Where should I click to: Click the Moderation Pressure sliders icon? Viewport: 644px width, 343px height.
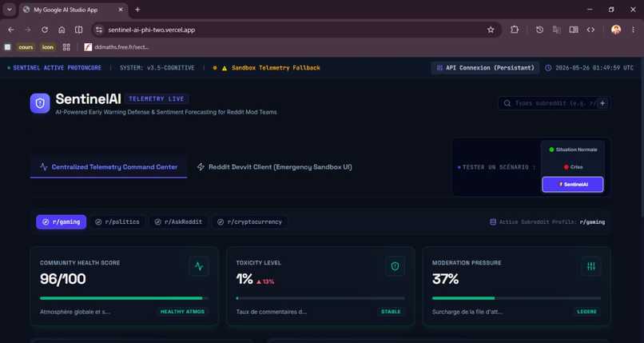591,266
